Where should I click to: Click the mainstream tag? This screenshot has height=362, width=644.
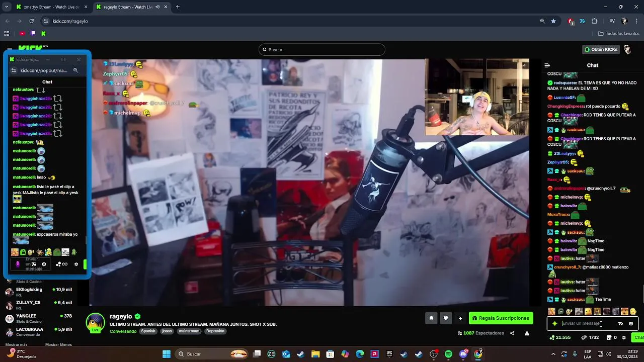(x=189, y=331)
